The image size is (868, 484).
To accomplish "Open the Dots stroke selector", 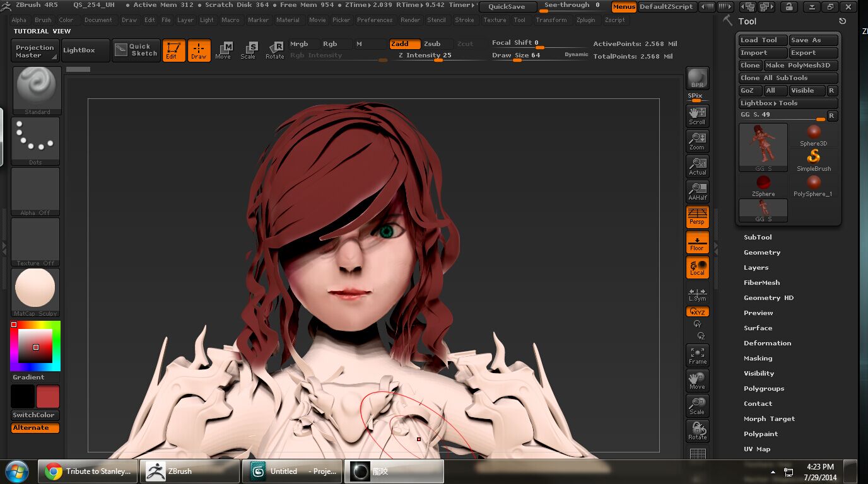I will point(35,141).
